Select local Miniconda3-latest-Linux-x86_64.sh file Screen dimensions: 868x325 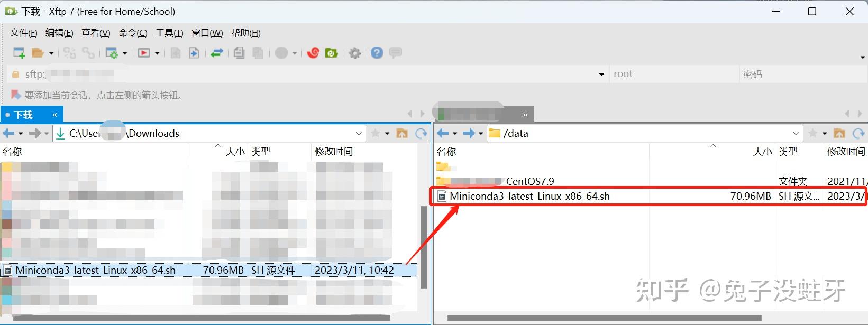[208, 270]
